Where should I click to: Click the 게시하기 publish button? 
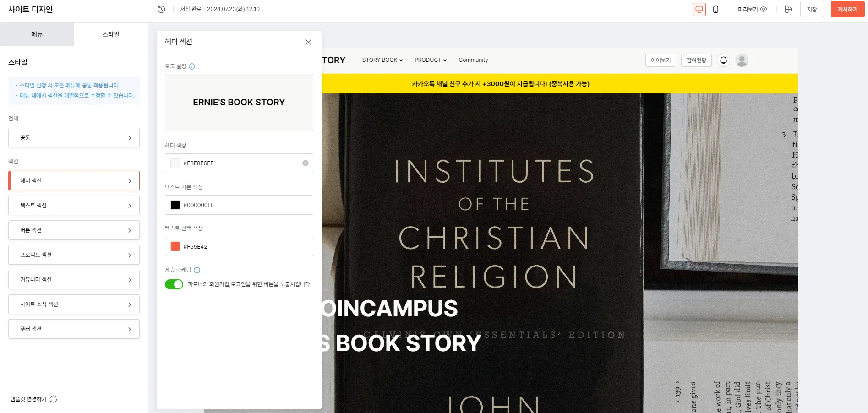point(847,9)
